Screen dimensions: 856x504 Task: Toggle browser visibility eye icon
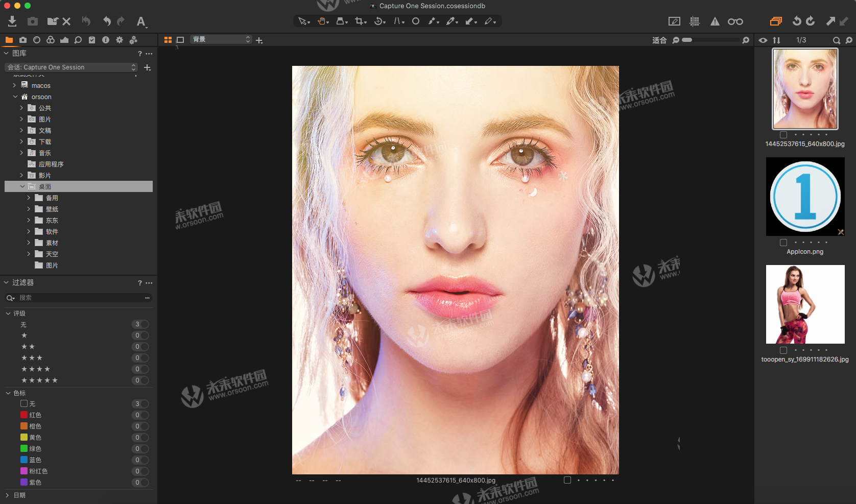(763, 40)
